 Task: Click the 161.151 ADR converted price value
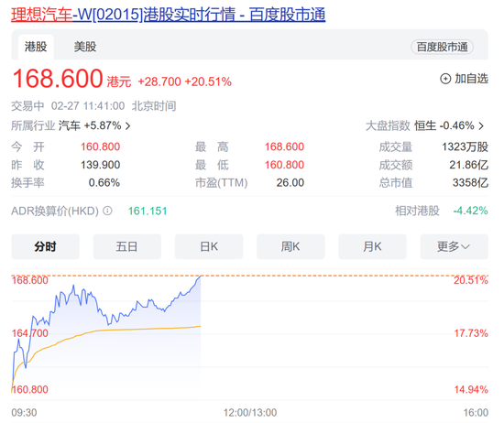coord(148,211)
